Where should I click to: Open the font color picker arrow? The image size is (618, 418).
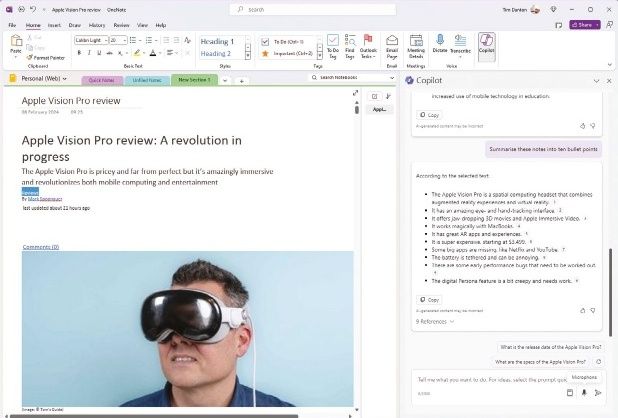pyautogui.click(x=160, y=53)
